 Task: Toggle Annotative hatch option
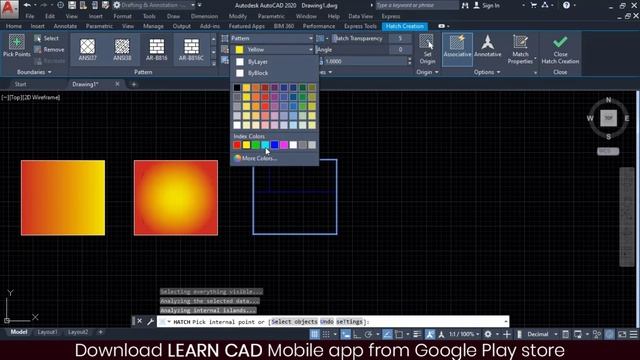tap(487, 46)
